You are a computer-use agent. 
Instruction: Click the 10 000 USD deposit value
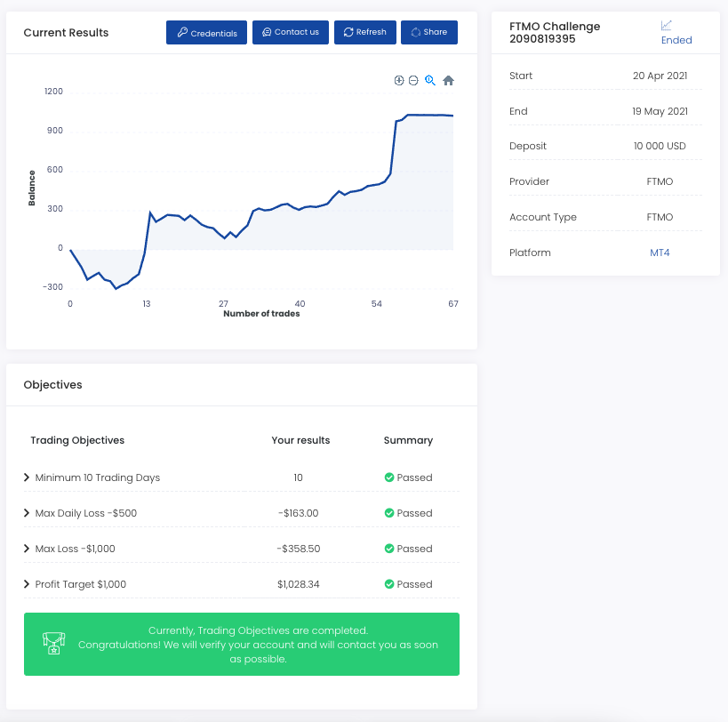[660, 146]
